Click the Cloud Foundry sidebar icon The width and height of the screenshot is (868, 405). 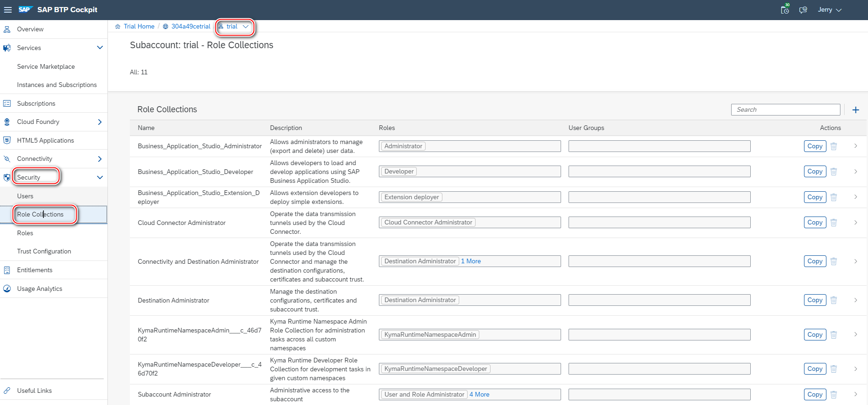7,122
